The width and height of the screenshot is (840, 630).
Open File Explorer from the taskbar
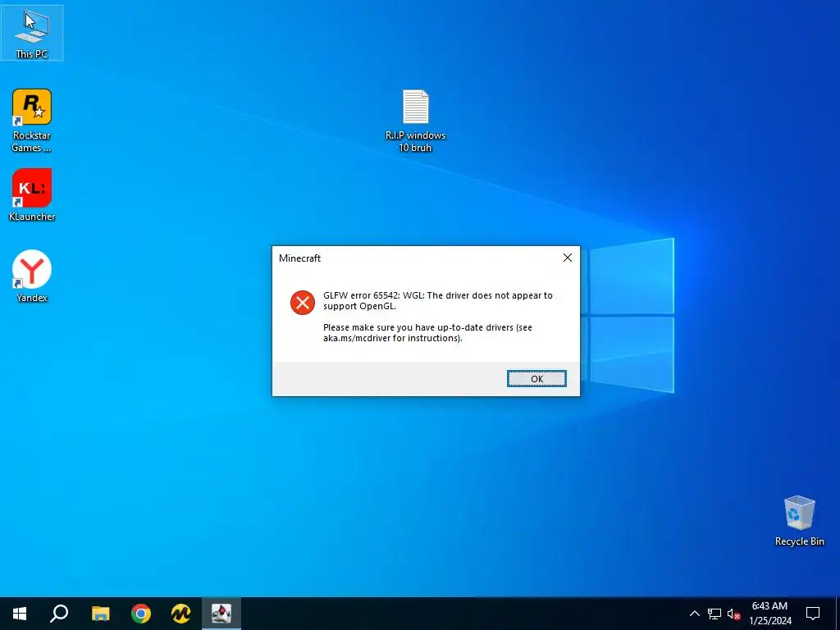point(100,614)
